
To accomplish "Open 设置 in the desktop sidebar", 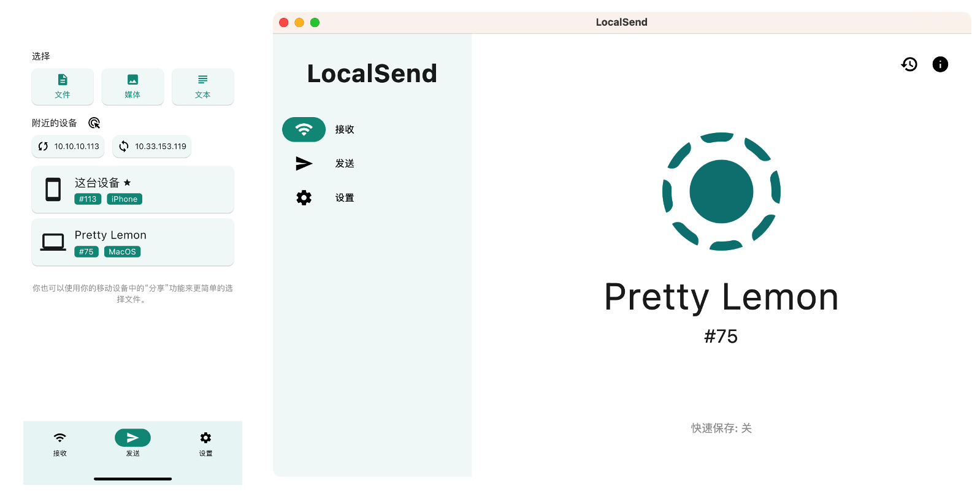I will coord(304,198).
